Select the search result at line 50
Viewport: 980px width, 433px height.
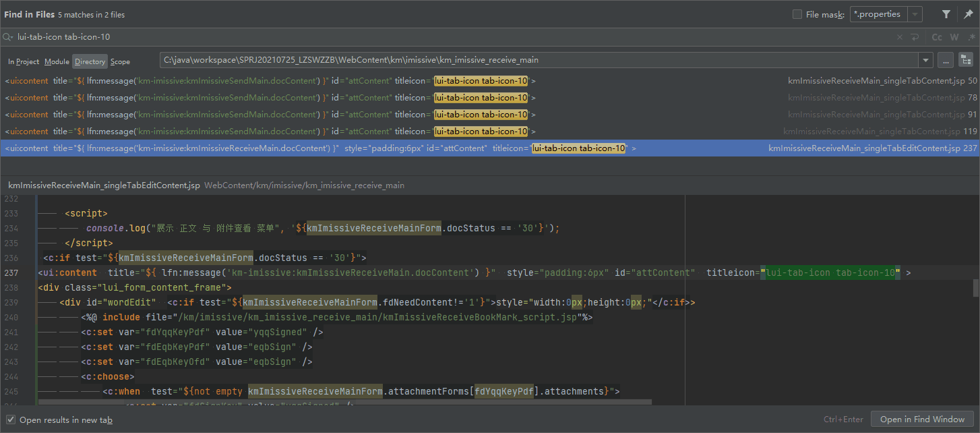click(490, 81)
